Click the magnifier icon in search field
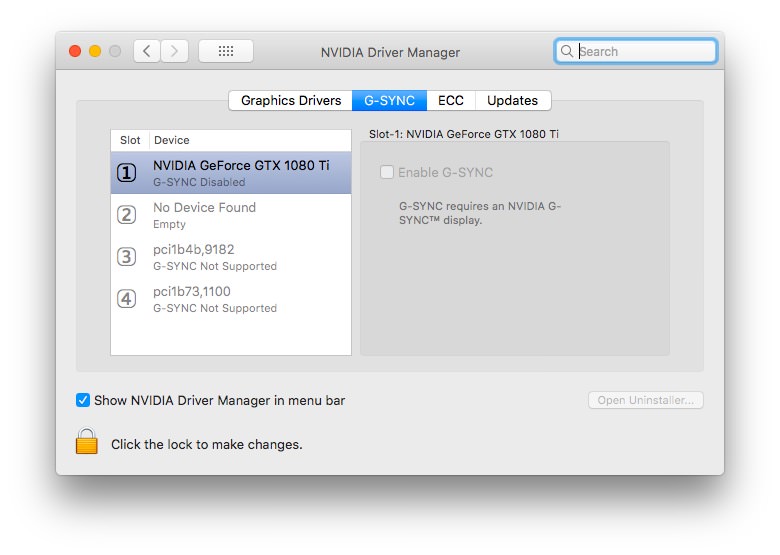This screenshot has height=555, width=780. (566, 51)
